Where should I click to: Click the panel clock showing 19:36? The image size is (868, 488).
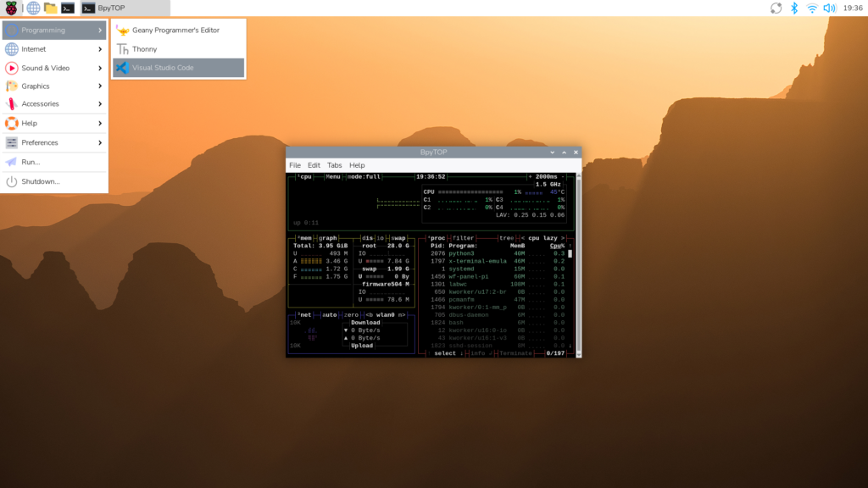(x=853, y=8)
